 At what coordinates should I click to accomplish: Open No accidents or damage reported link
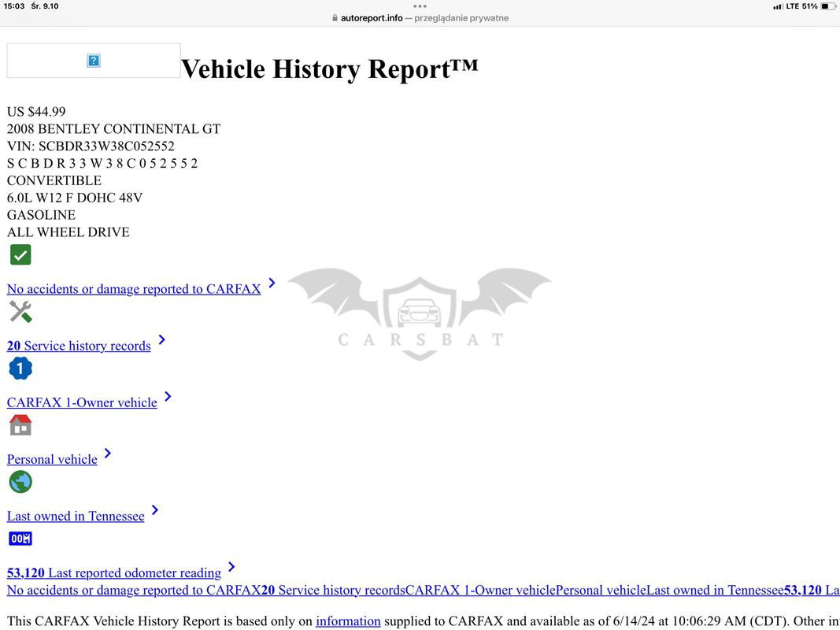click(x=134, y=289)
